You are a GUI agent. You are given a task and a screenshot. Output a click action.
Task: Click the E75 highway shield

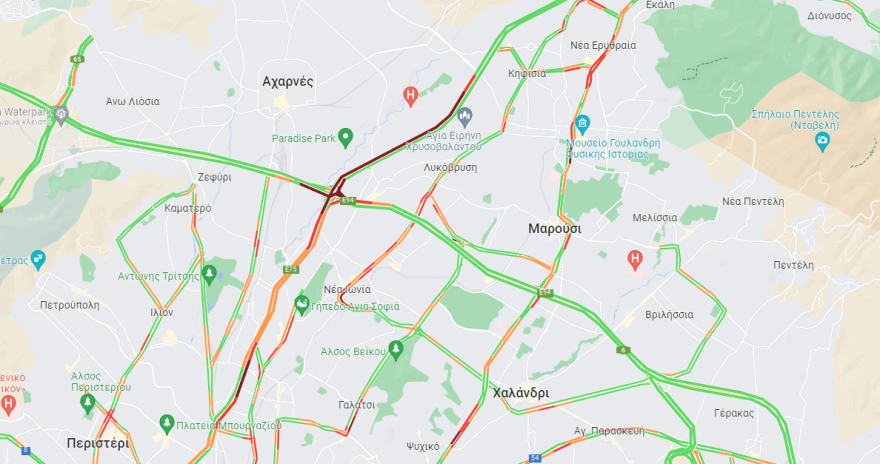tap(291, 269)
